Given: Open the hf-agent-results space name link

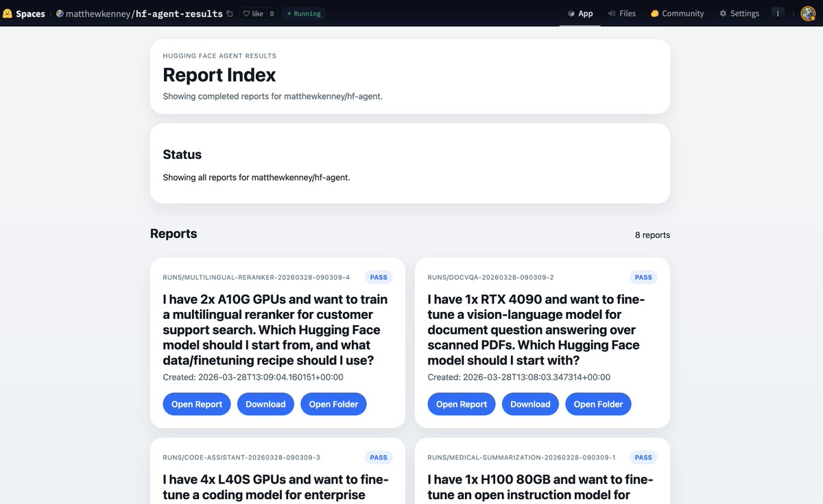Looking at the screenshot, I should (x=178, y=14).
